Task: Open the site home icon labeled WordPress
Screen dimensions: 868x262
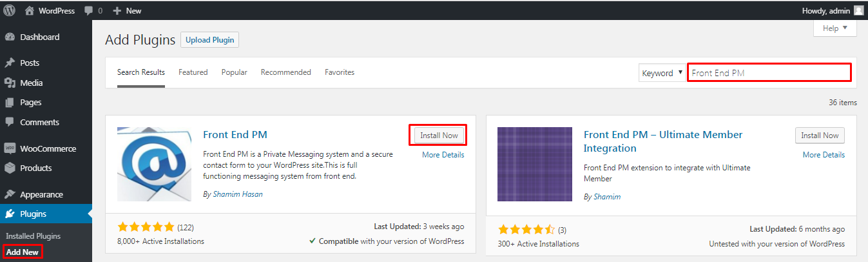Action: coord(50,10)
